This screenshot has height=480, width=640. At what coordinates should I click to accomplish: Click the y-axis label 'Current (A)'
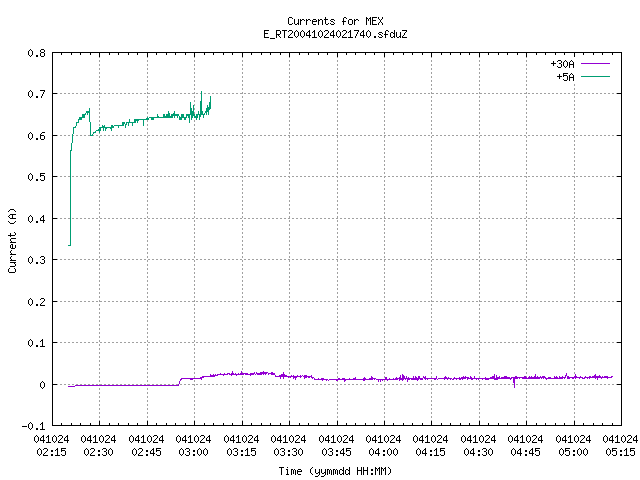pyautogui.click(x=12, y=240)
